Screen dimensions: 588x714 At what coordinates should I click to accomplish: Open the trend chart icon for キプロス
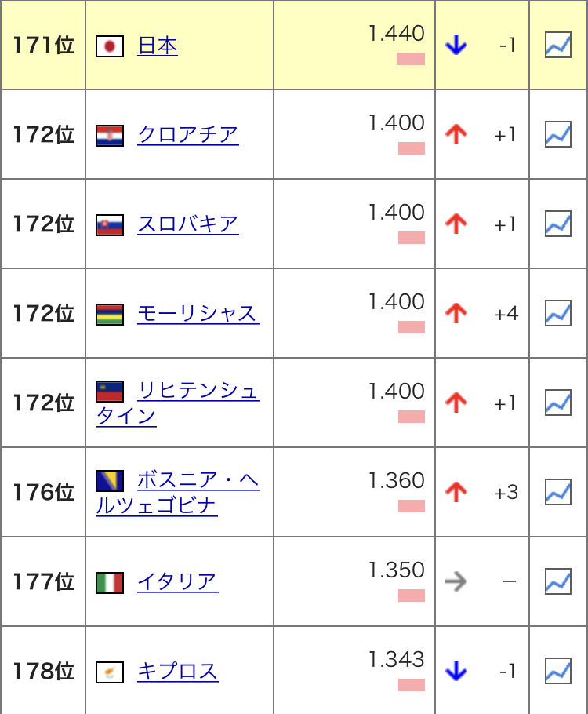click(558, 671)
